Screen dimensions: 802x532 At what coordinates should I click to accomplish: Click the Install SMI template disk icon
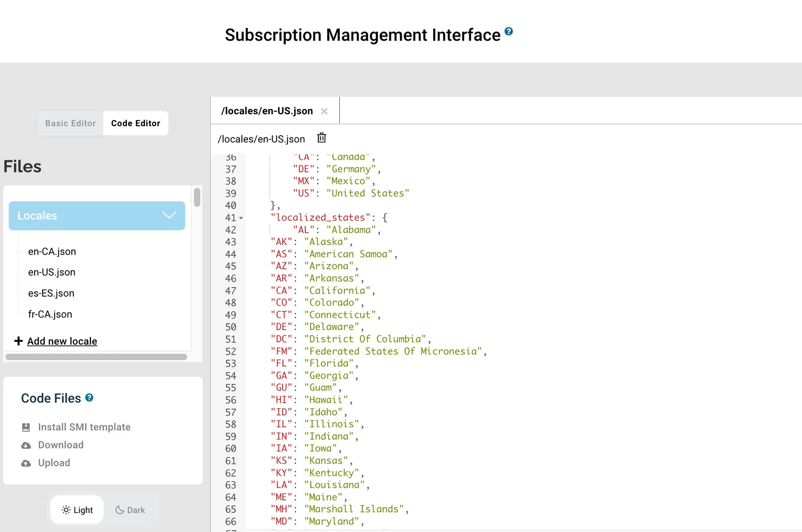click(26, 427)
